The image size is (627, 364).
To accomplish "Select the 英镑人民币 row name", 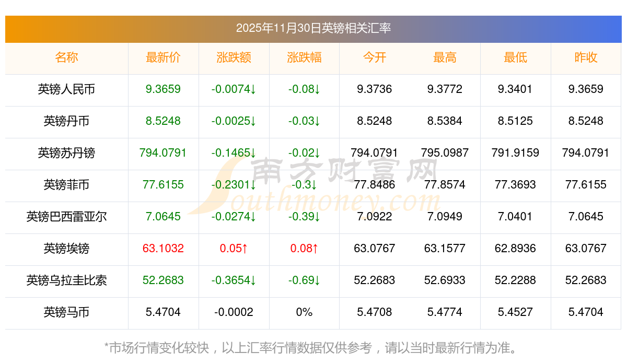I will pyautogui.click(x=66, y=89).
